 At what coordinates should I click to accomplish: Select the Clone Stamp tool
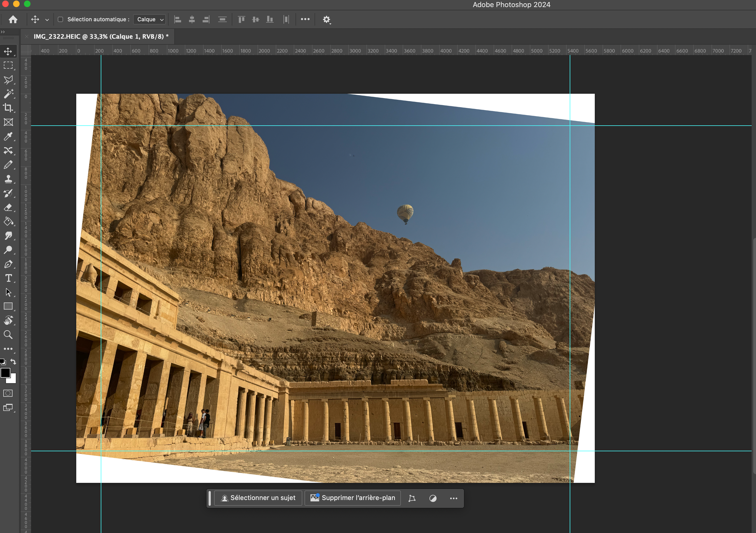click(8, 179)
